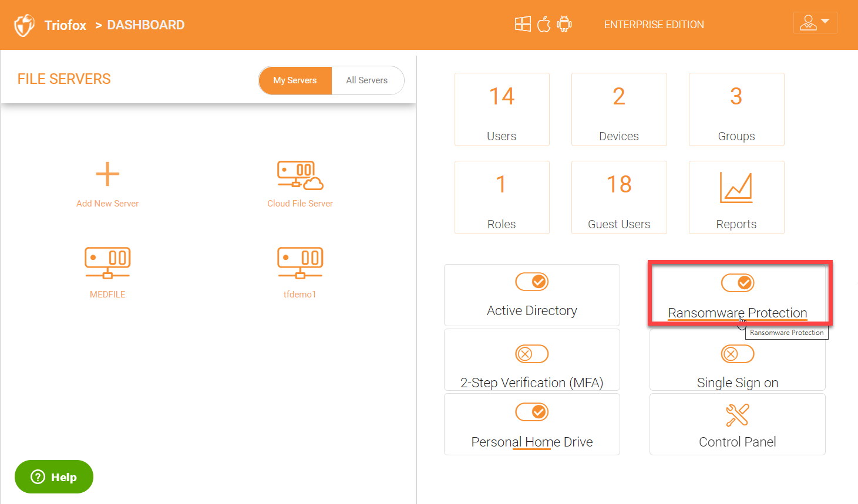Click the ENTERPRISE EDITION text

(654, 25)
